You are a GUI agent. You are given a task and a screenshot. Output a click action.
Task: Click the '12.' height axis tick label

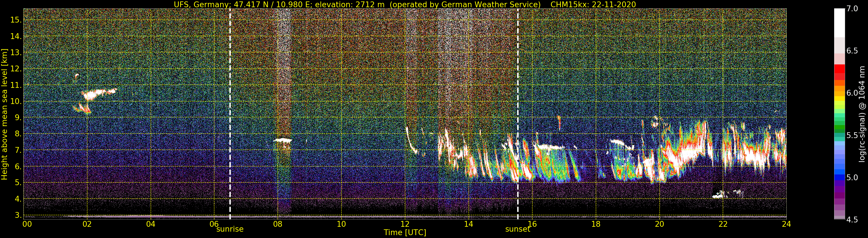tap(16, 69)
